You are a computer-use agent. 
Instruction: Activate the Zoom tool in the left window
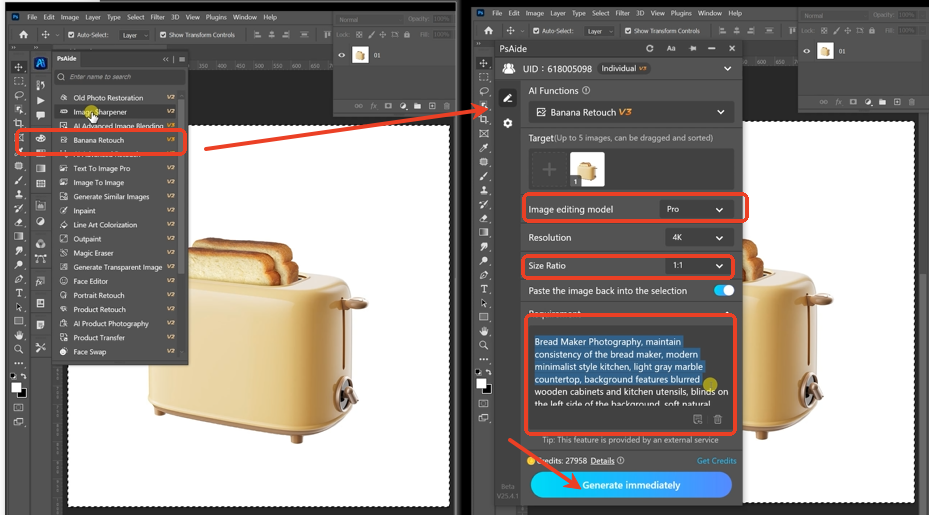[x=18, y=349]
